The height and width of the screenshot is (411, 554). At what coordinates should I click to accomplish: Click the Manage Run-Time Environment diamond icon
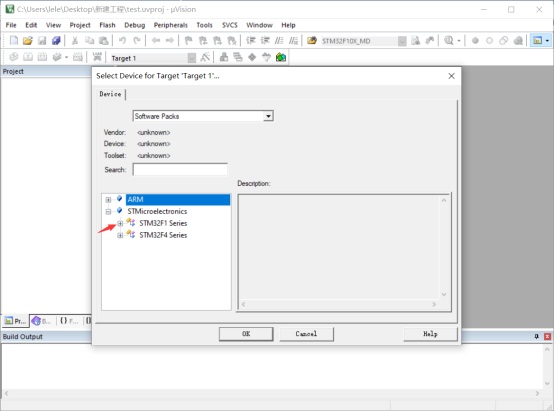coord(252,57)
